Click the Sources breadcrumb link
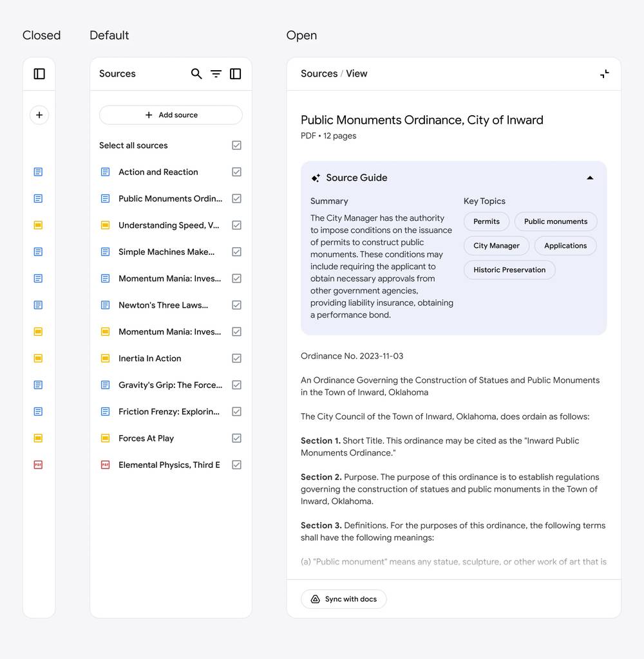Screen dimensions: 644x659 coord(319,74)
